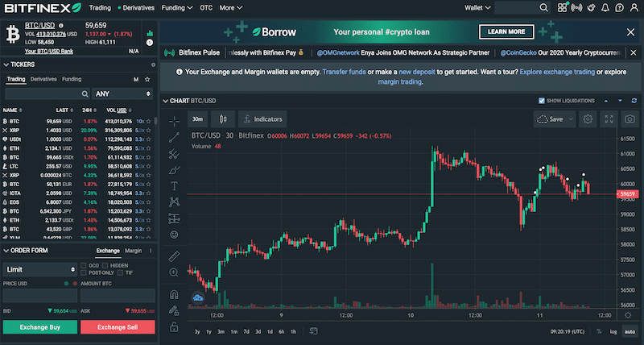Screen dimensions: 644x345
Task: Switch to Margin tab in Order Form
Action: coord(133,251)
